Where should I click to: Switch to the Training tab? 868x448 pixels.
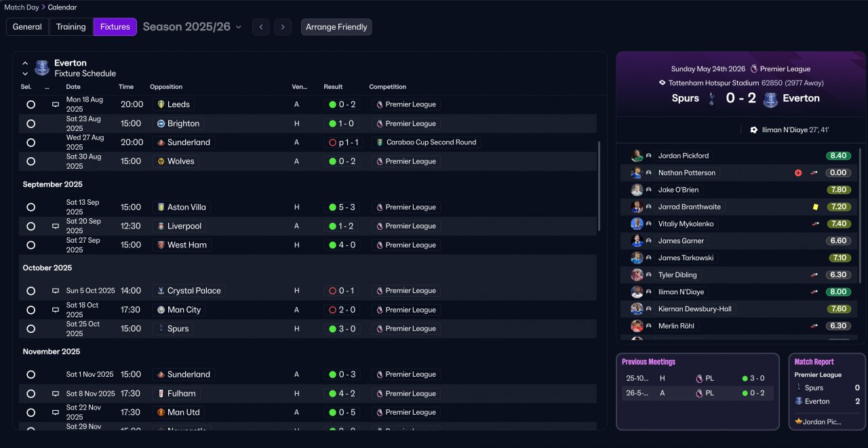[71, 27]
